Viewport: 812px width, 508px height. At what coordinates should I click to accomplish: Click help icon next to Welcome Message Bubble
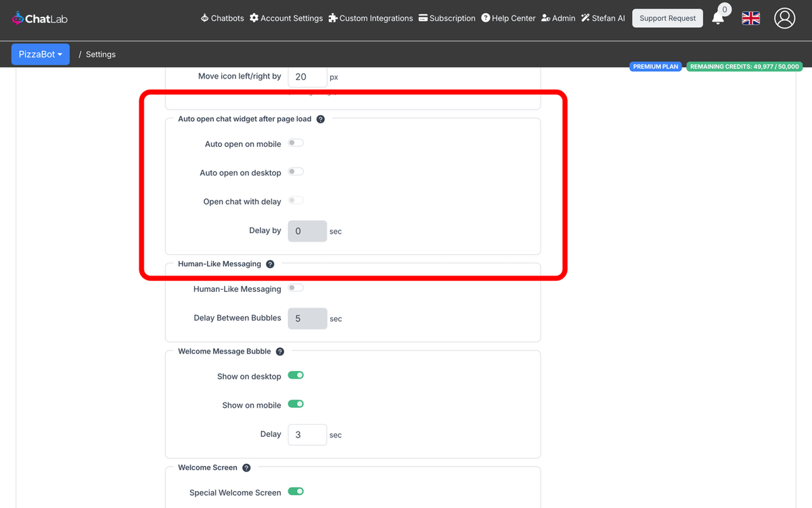pos(280,352)
